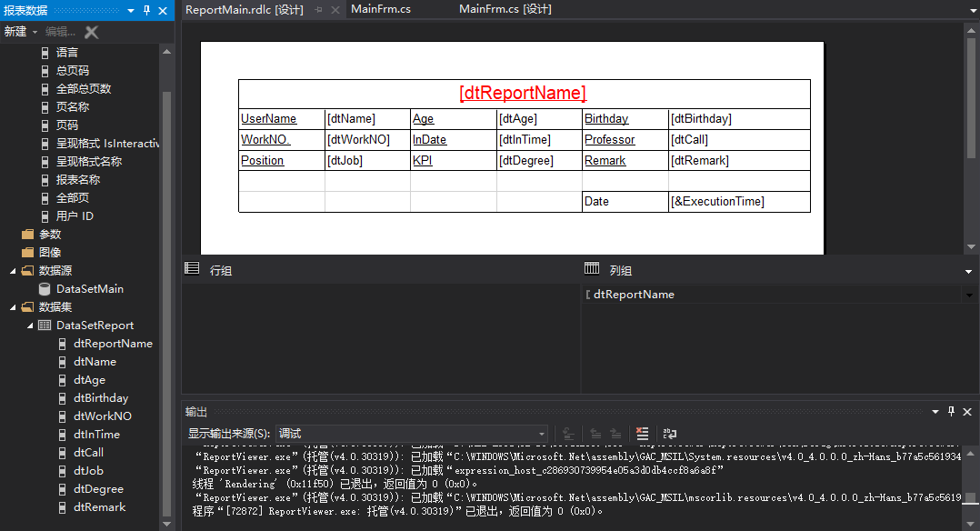Select dtReportName in column groups pane

coord(633,295)
